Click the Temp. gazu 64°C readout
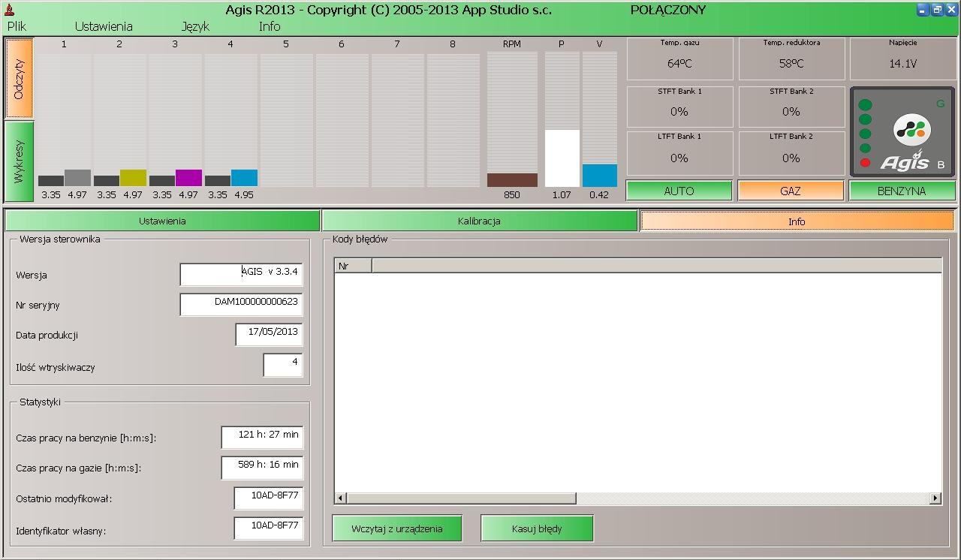961x560 pixels. point(679,59)
